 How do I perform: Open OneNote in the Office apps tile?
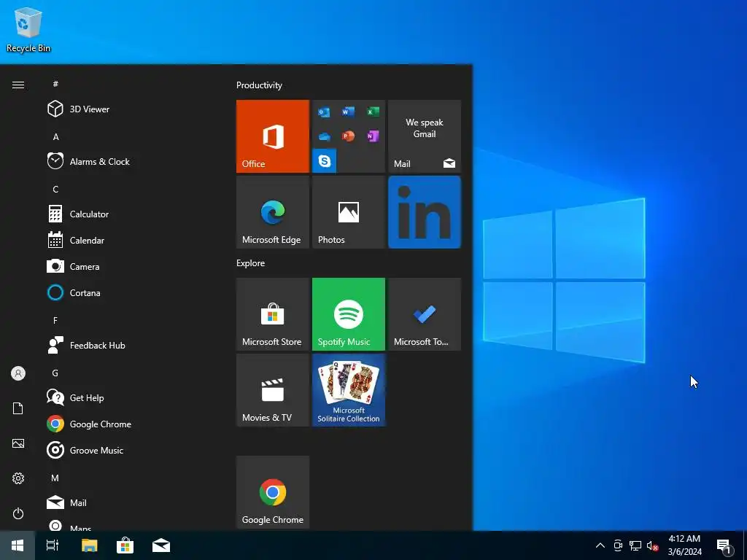(373, 136)
